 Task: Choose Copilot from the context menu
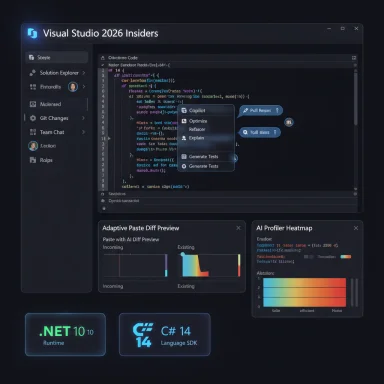coord(206,110)
